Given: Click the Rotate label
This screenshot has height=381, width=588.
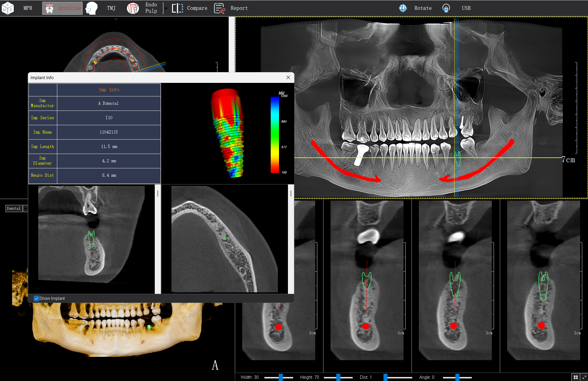Looking at the screenshot, I should tap(423, 8).
